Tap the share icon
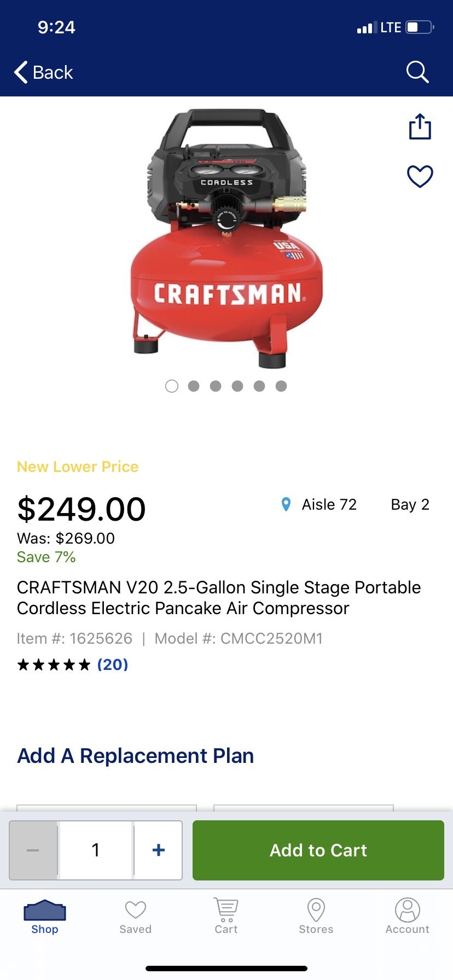453x980 pixels. (420, 127)
